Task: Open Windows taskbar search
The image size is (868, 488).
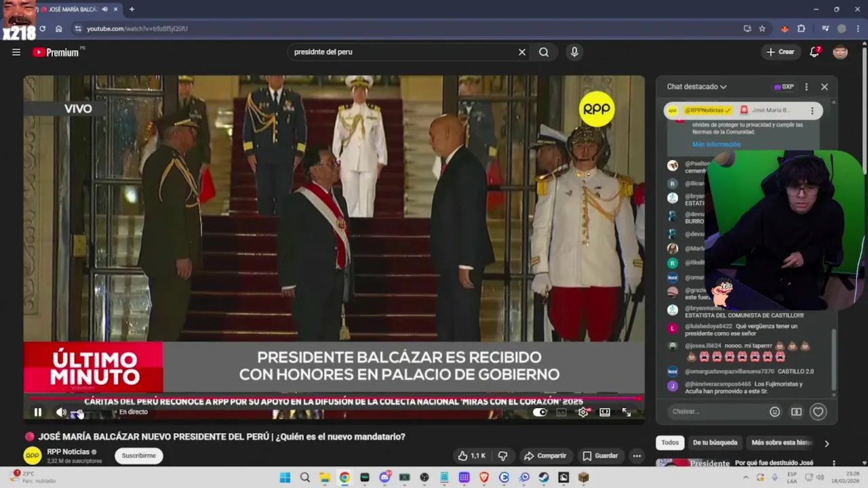Action: 305,478
